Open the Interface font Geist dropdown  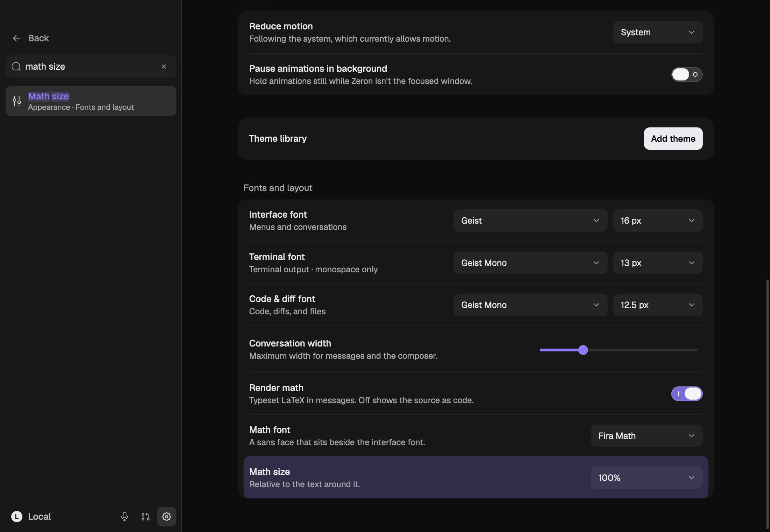[x=530, y=220]
